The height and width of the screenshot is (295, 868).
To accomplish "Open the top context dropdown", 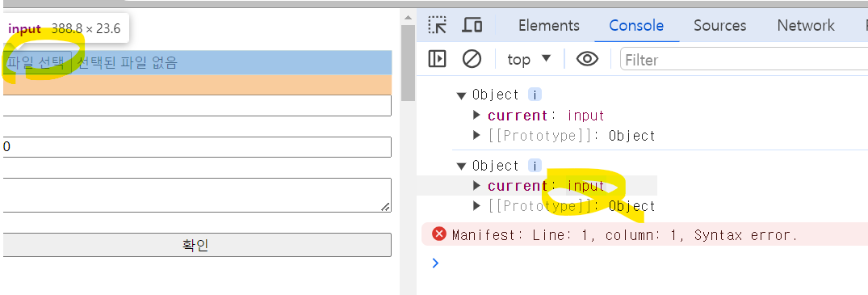I will pyautogui.click(x=529, y=59).
